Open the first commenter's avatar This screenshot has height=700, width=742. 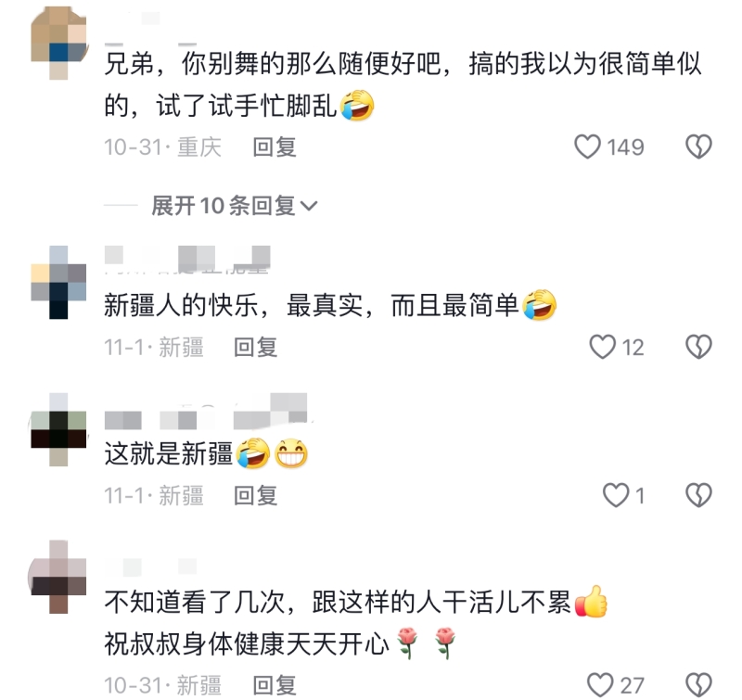click(58, 44)
